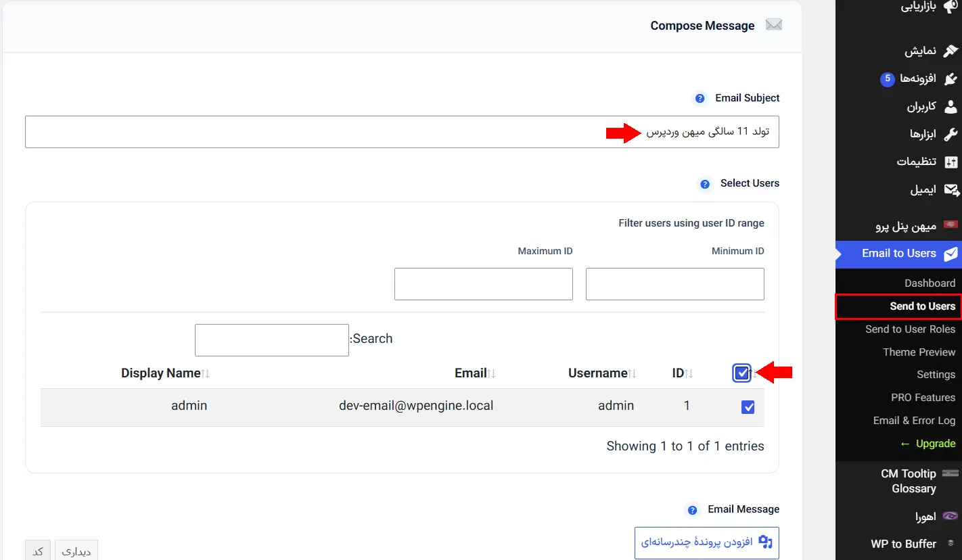
Task: Open the Send to Users submenu item
Action: [923, 306]
